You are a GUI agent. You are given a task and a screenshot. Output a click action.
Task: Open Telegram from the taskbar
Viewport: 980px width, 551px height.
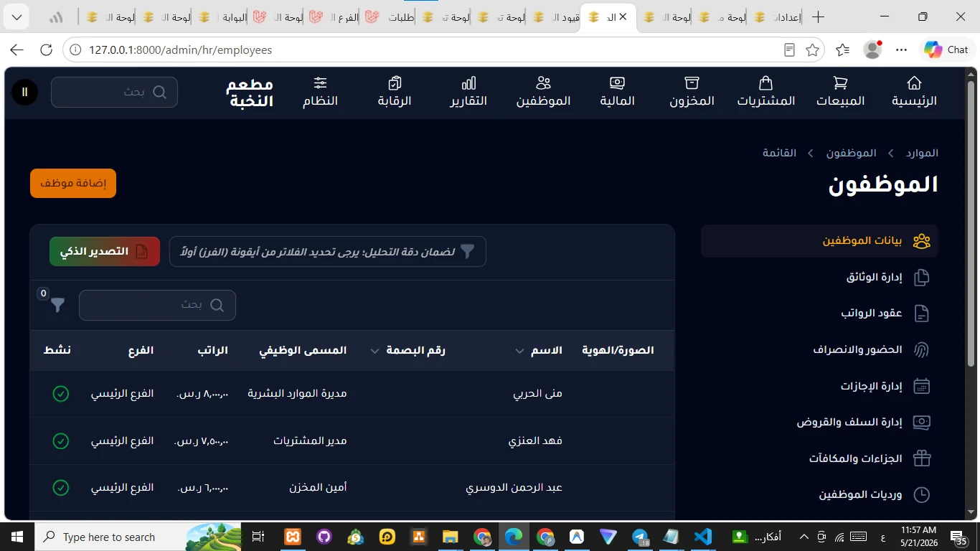(x=640, y=537)
